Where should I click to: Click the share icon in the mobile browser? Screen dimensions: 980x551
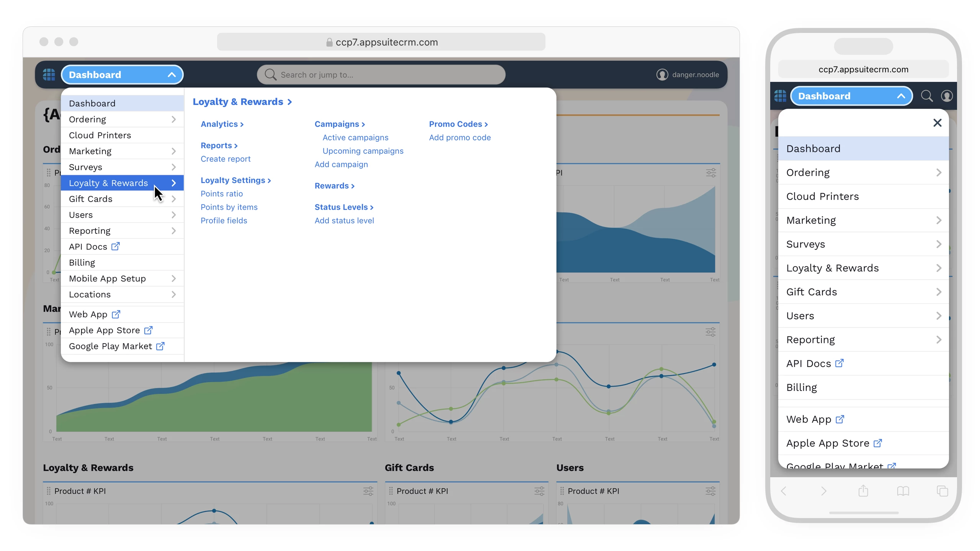863,491
